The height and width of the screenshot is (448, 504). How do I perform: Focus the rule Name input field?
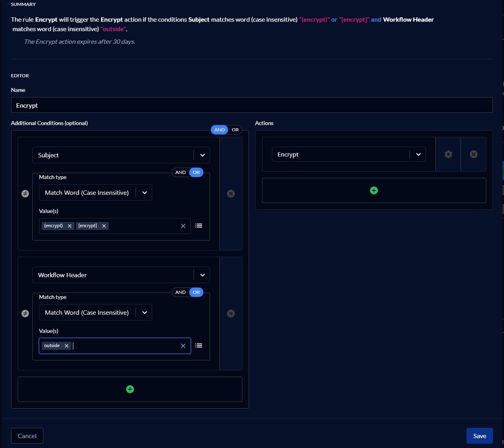(x=252, y=105)
